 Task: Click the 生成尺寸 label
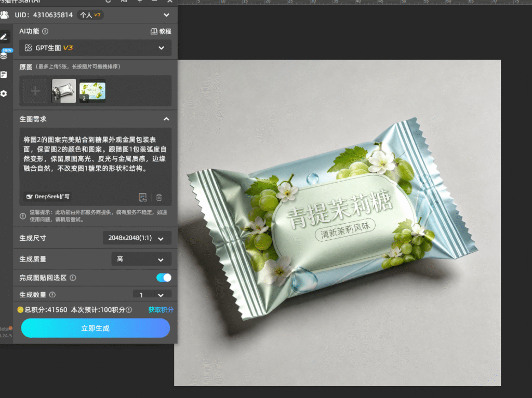33,238
